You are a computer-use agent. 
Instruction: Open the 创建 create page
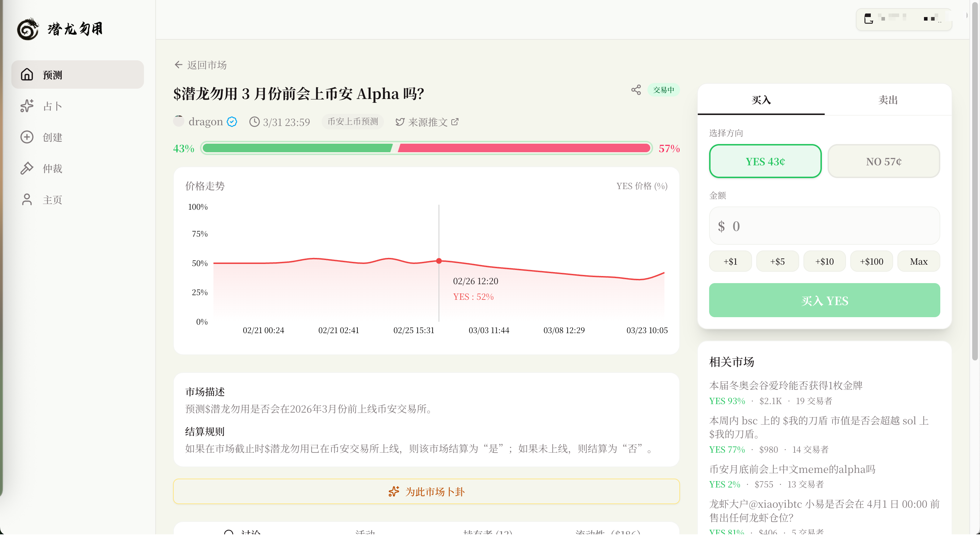tap(52, 137)
